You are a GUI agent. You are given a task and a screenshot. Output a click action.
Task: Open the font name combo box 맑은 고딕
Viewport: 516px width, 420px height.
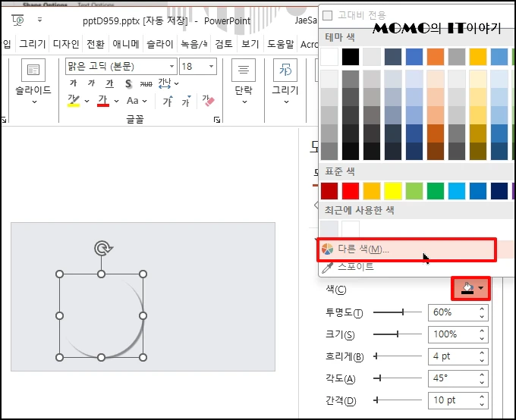pyautogui.click(x=121, y=67)
